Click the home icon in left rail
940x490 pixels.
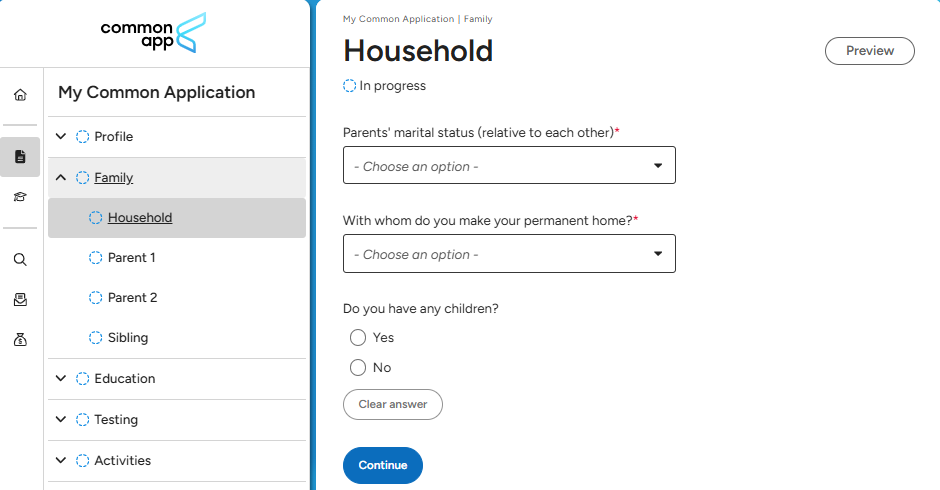click(20, 95)
